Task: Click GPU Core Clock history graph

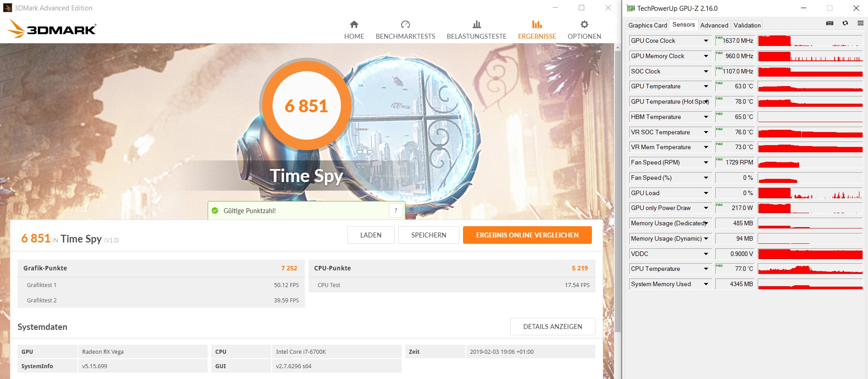Action: [810, 41]
